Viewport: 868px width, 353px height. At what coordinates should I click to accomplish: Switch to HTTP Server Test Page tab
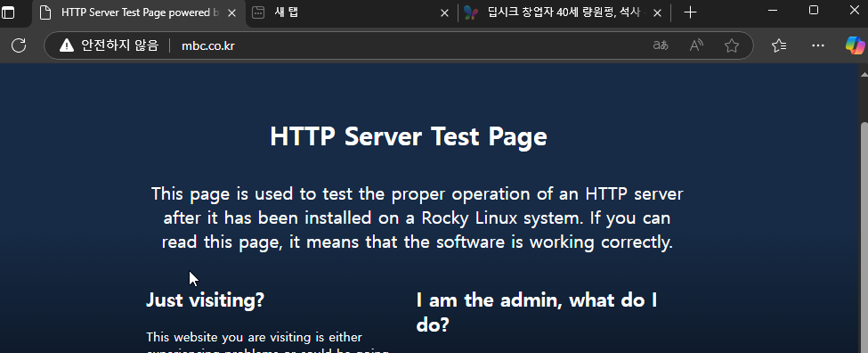point(138,12)
